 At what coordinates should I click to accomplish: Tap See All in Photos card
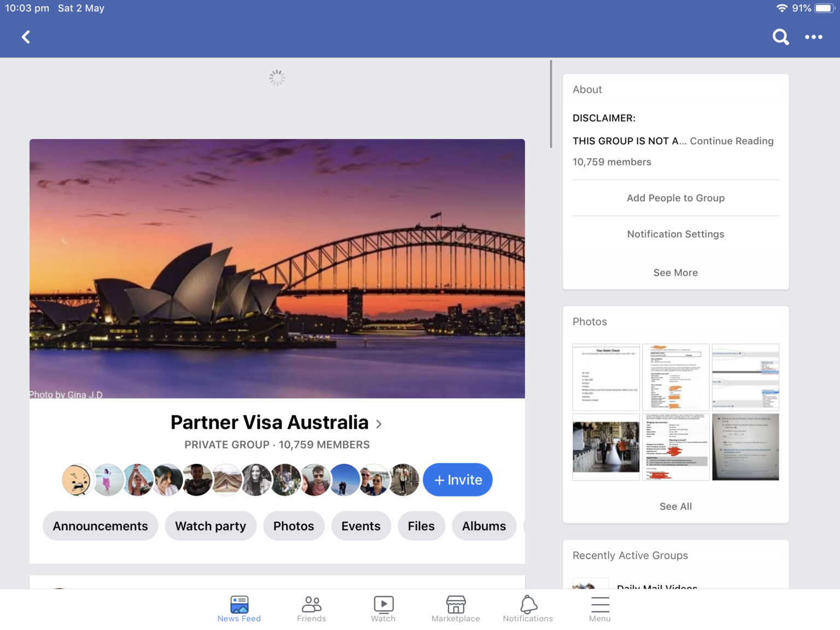pos(675,506)
